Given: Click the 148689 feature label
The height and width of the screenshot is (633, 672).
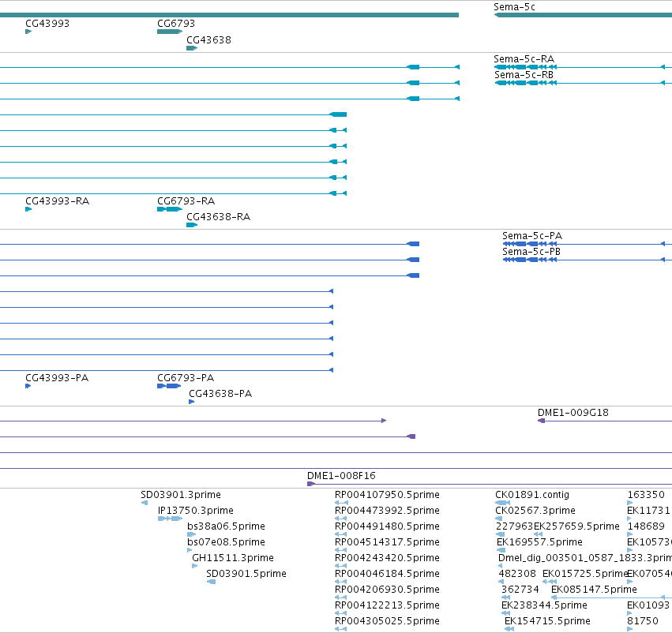Looking at the screenshot, I should click(646, 526).
